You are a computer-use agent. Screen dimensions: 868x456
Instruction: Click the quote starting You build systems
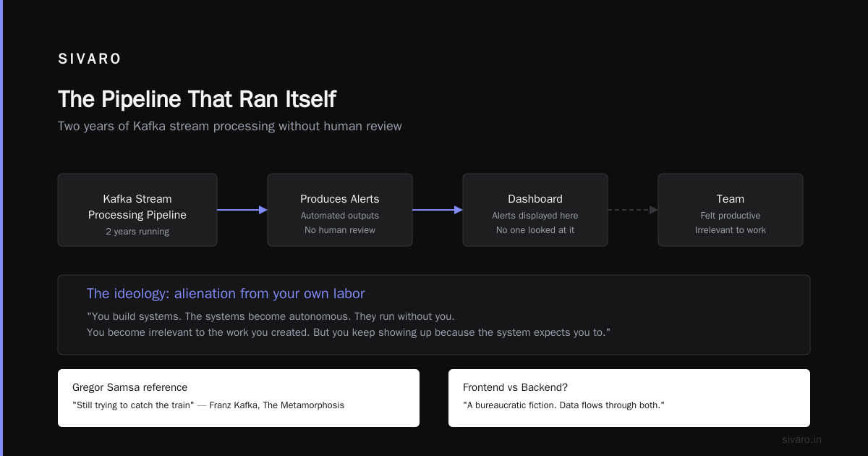(349, 324)
